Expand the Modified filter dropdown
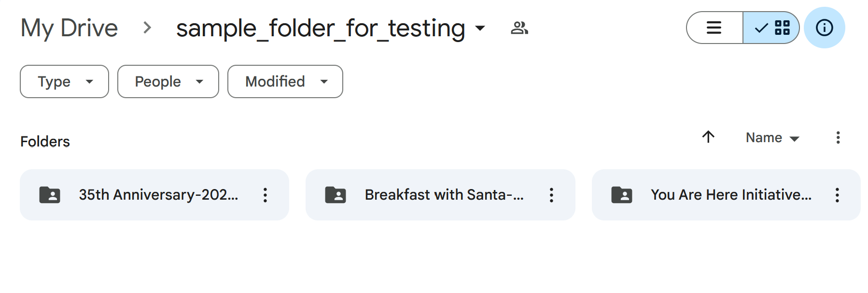Viewport: 868px width, 293px height. pyautogui.click(x=285, y=82)
